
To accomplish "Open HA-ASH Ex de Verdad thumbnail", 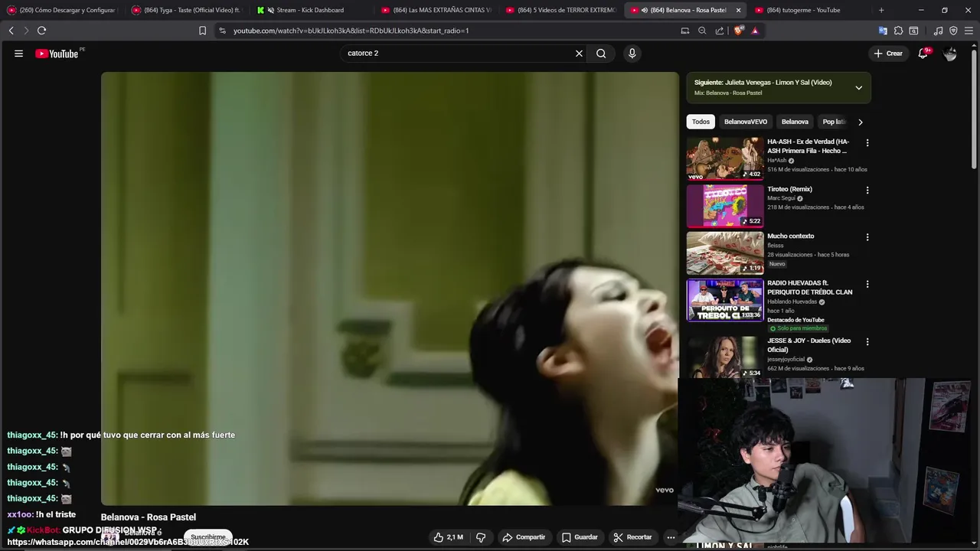I will coord(724,158).
